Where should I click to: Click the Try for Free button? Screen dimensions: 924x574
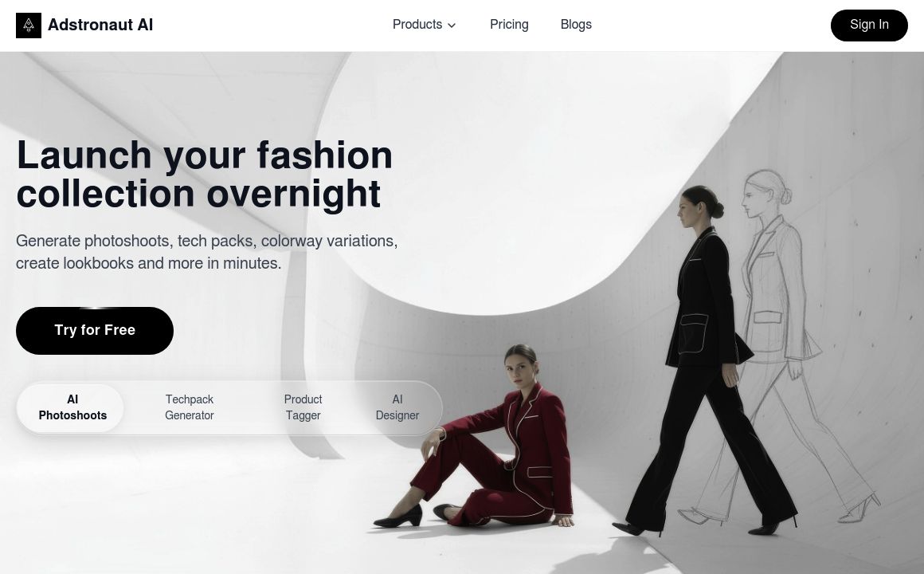point(95,330)
